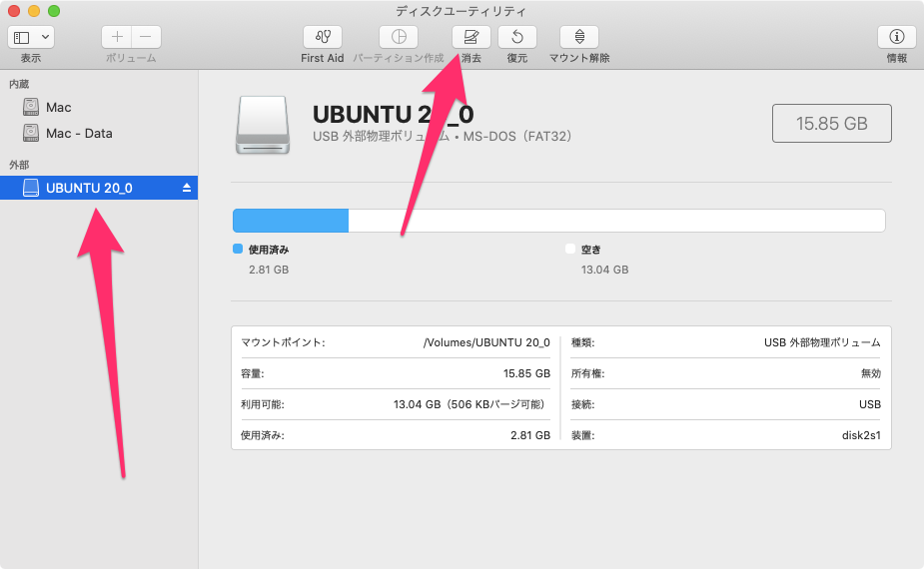924x569 pixels.
Task: Zoom the window with green button
Action: 54,11
